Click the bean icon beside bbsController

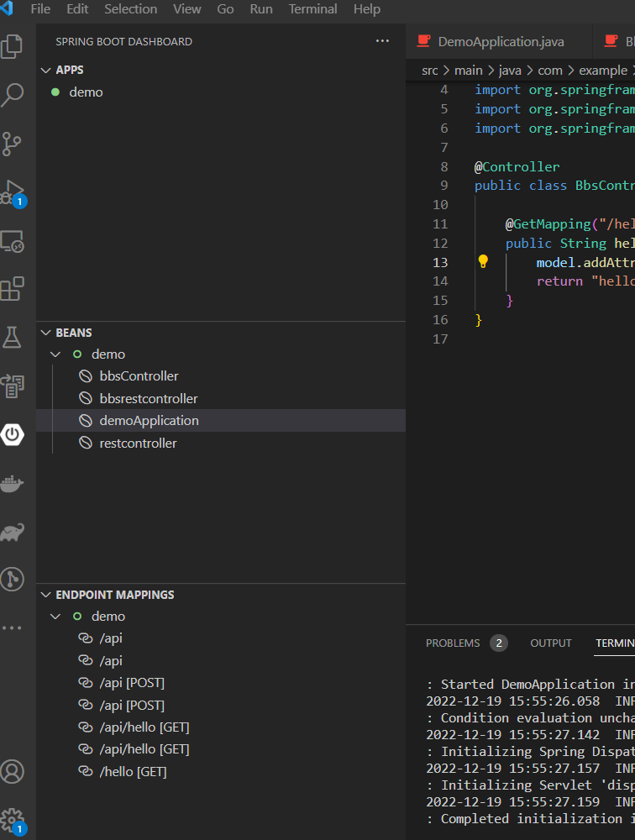click(85, 376)
